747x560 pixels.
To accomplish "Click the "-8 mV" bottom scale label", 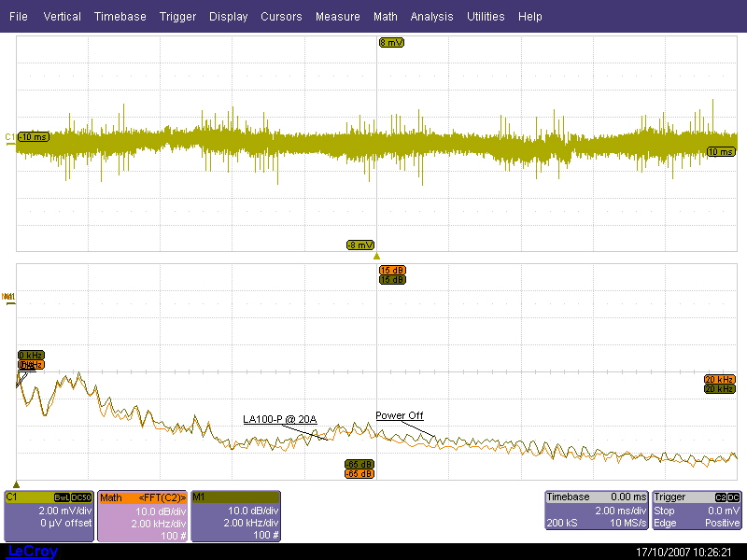I will pyautogui.click(x=360, y=245).
